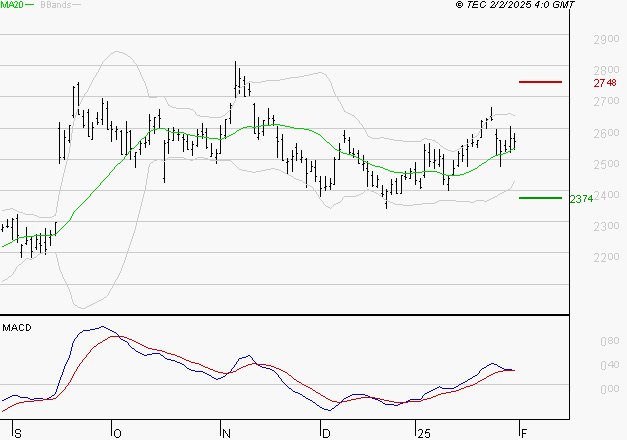Click the 080 MACD axis label
The height and width of the screenshot is (440, 627).
click(610, 341)
